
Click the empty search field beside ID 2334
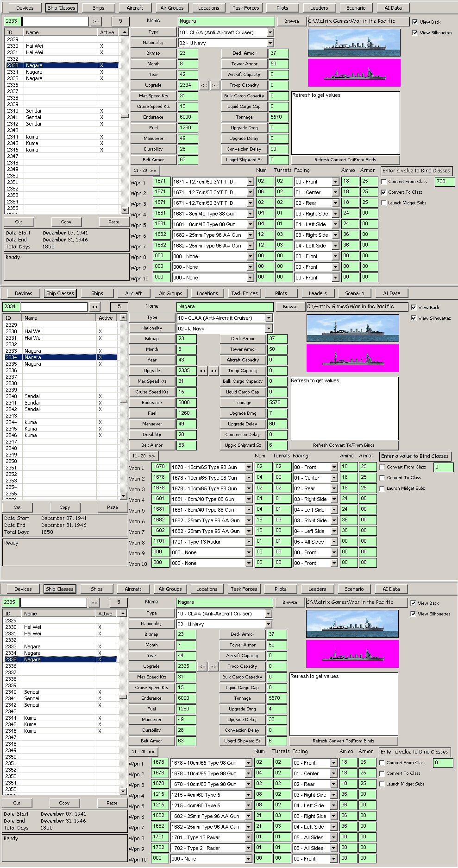click(54, 307)
